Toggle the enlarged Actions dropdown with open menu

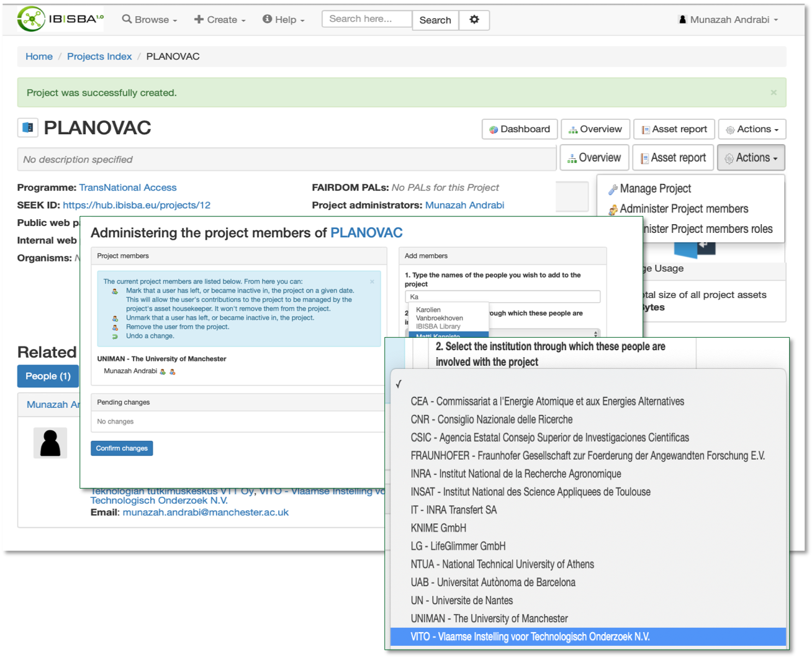751,158
